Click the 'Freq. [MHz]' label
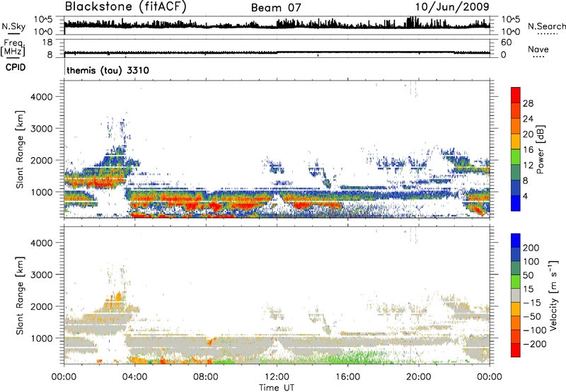 (x=14, y=47)
